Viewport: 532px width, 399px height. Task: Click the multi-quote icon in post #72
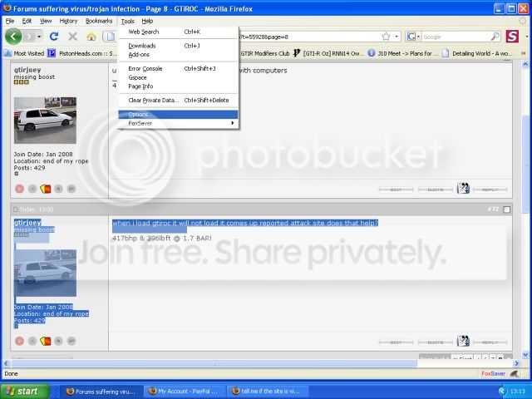point(464,340)
